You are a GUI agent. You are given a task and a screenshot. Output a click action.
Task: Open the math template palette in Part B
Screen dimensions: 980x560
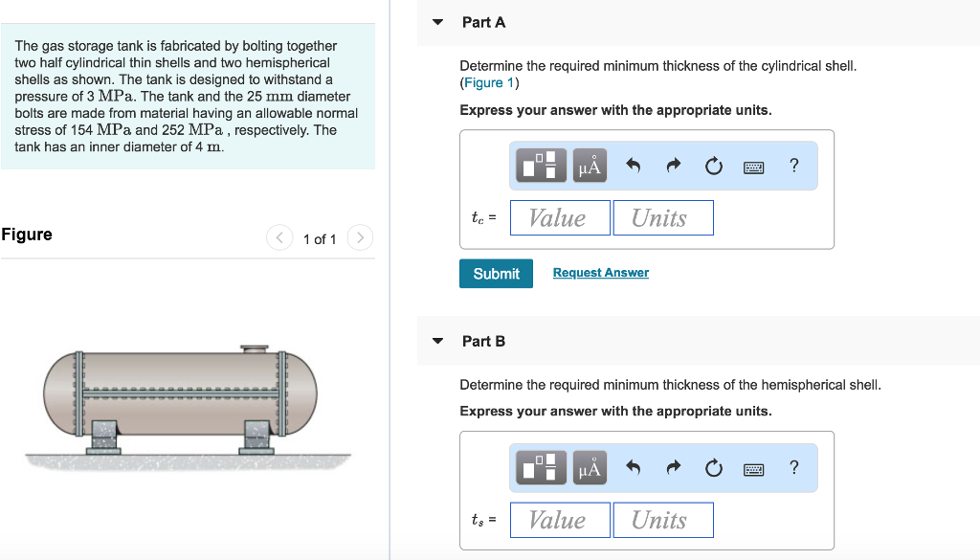point(541,468)
